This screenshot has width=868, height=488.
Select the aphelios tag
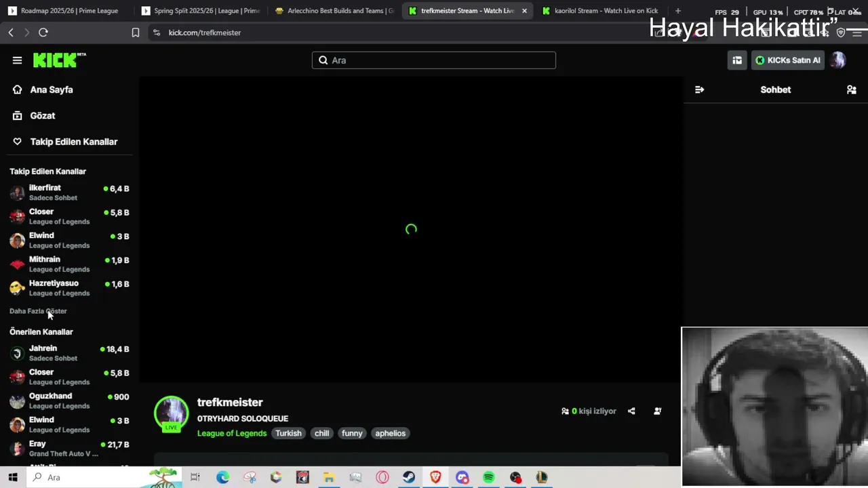click(391, 433)
